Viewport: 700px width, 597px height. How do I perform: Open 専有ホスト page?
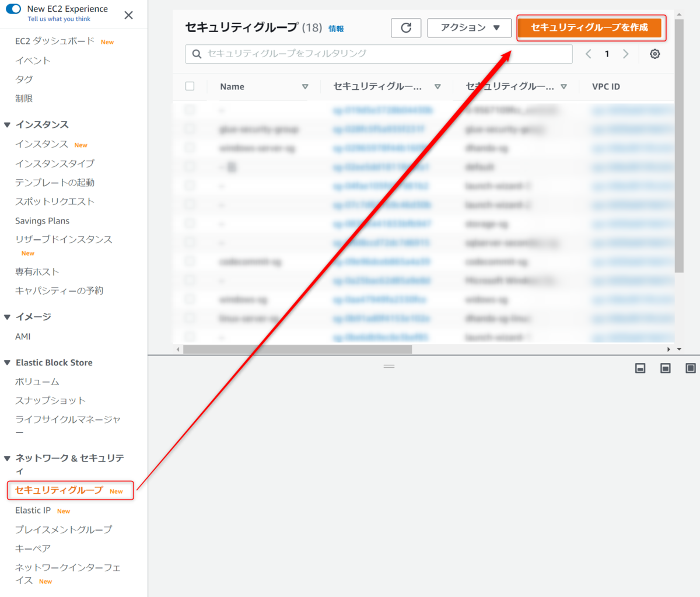pos(37,271)
